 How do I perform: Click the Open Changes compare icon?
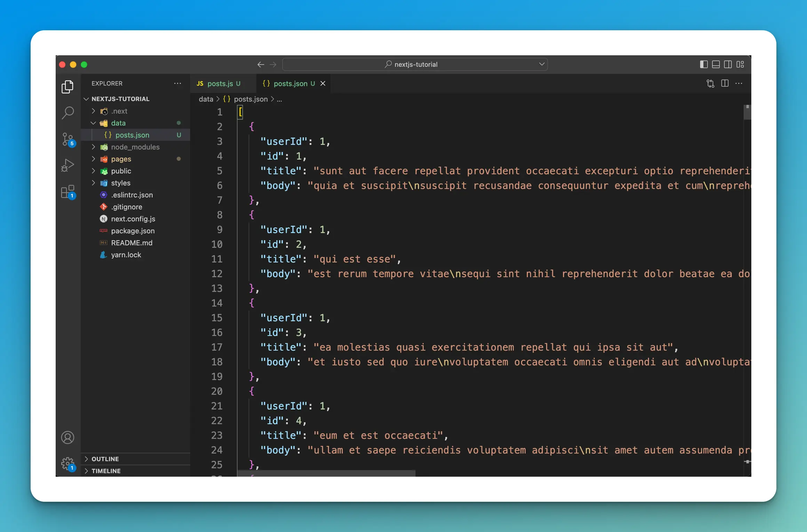click(710, 83)
